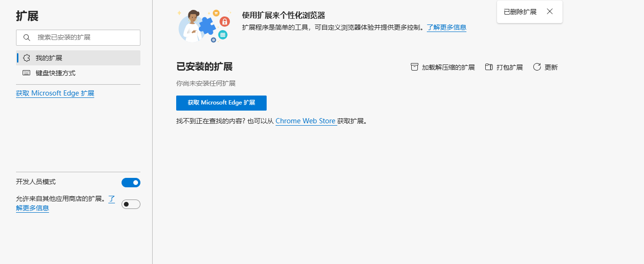This screenshot has width=644, height=264.
Task: Open 键盘快捷方式 page
Action: coord(78,73)
